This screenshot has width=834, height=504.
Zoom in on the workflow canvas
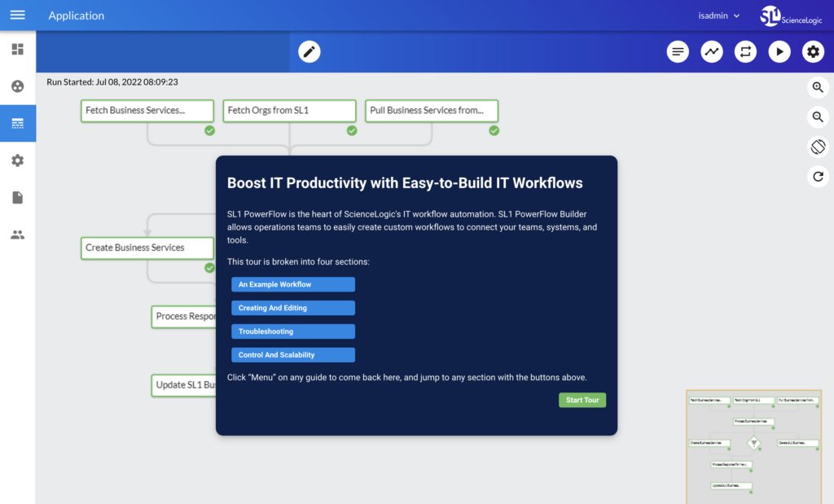click(818, 87)
